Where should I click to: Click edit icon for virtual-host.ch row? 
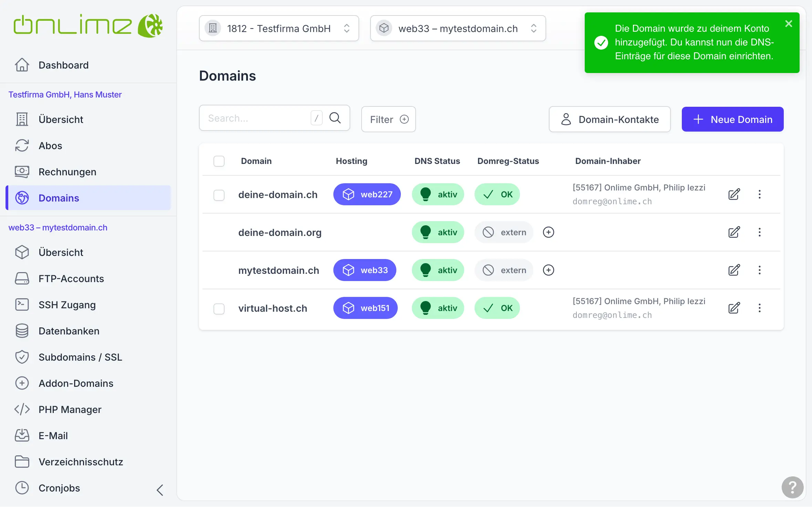[x=734, y=308]
